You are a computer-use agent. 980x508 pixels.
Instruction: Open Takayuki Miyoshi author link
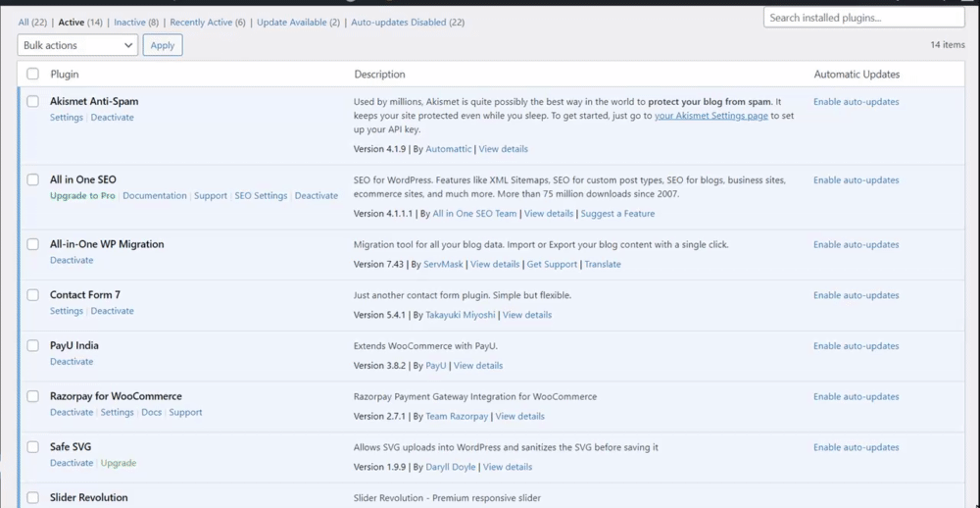point(461,315)
